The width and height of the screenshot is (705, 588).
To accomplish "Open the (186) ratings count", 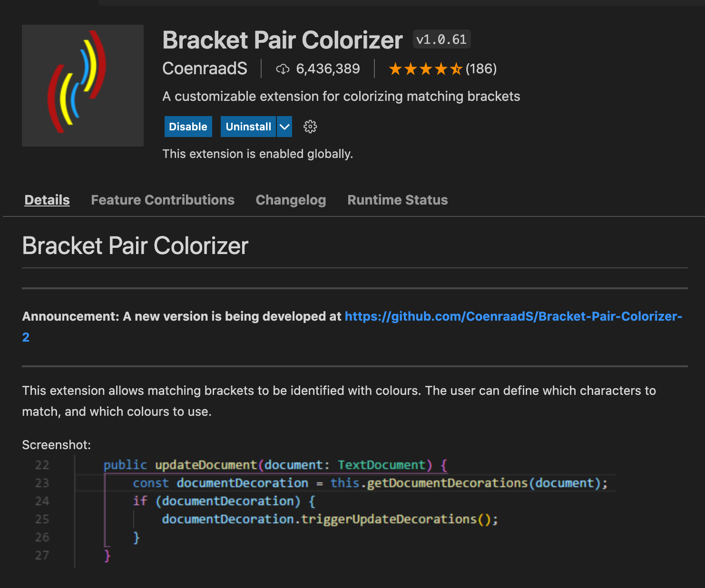I will tap(481, 69).
